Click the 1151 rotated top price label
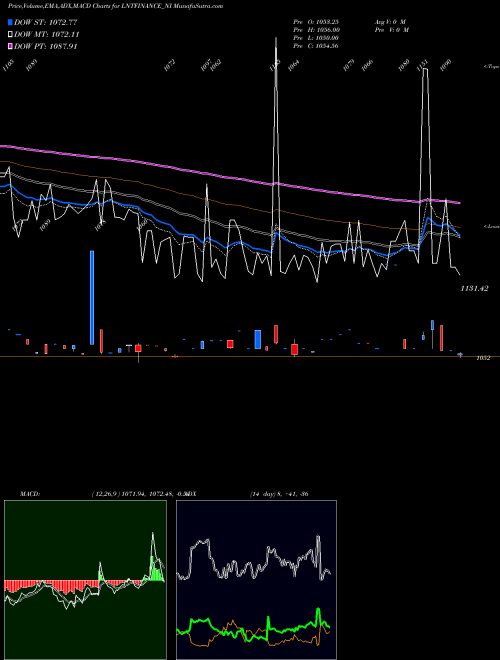 click(x=422, y=65)
